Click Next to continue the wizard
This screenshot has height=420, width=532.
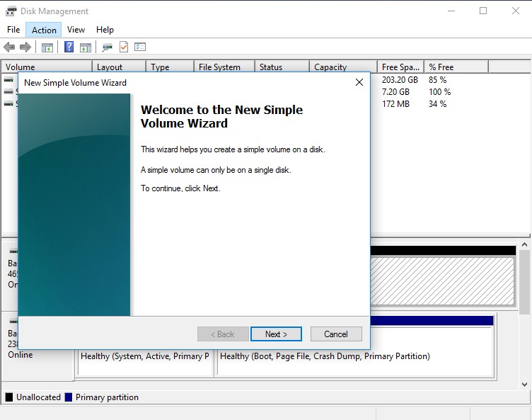pyautogui.click(x=276, y=334)
